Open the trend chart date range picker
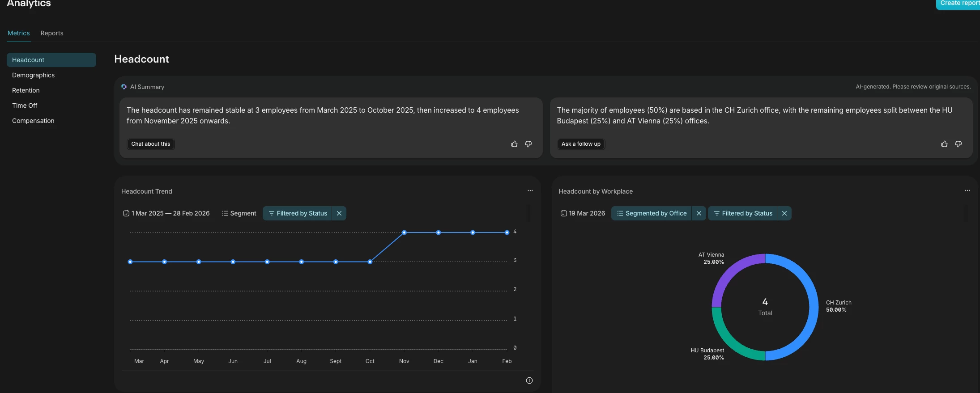Viewport: 980px width, 393px height. (x=166, y=213)
